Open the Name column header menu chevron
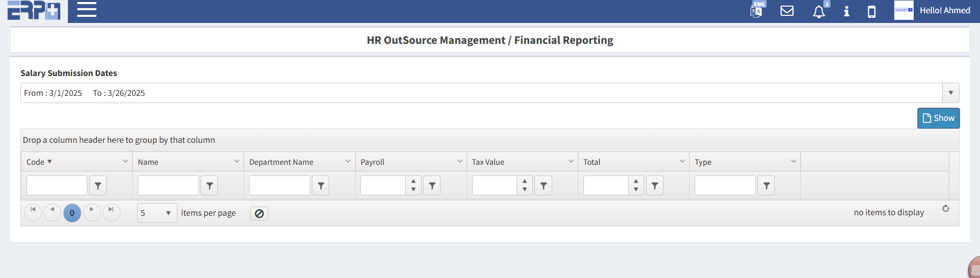 (x=236, y=162)
